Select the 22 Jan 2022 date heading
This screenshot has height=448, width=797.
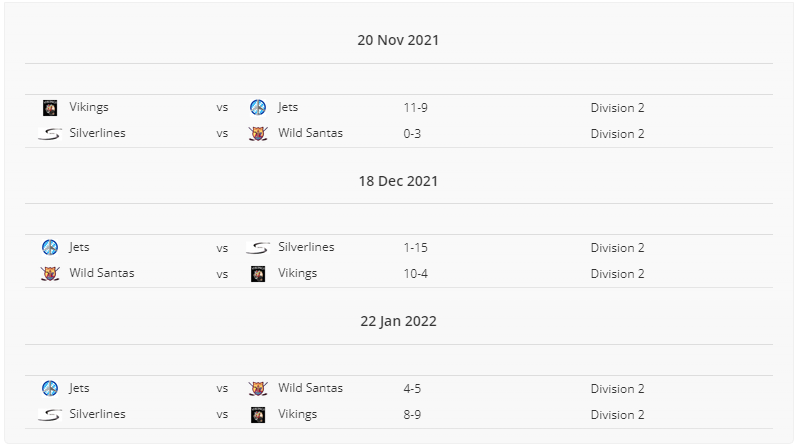click(x=398, y=321)
